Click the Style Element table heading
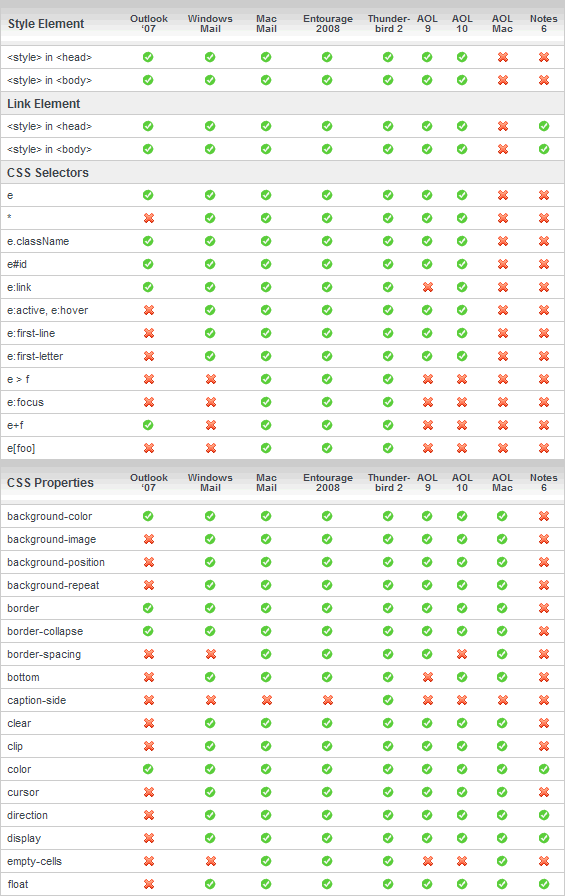 pos(46,24)
